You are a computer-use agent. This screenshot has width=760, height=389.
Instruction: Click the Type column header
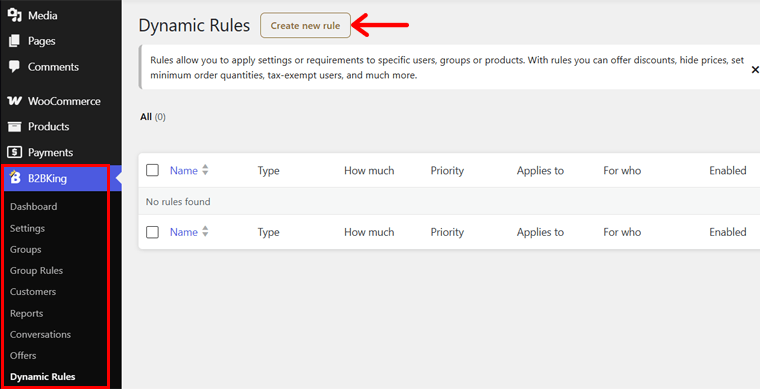pos(269,171)
